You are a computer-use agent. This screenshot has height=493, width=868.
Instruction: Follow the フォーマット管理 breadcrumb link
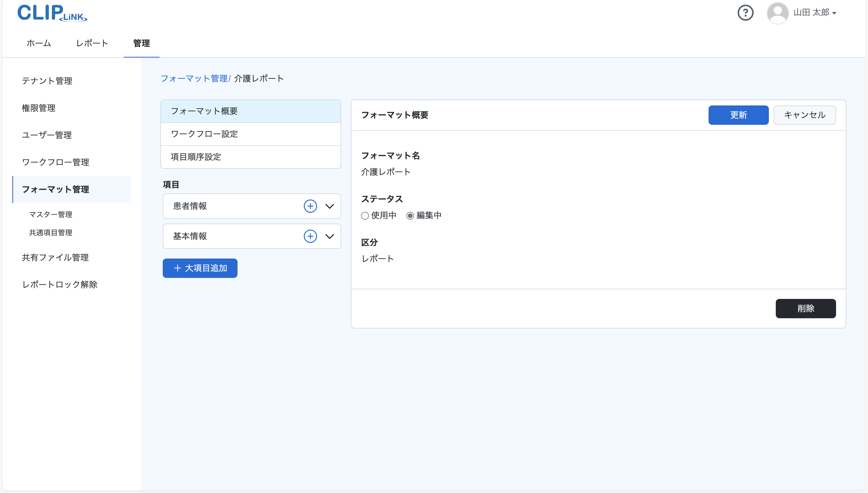194,79
